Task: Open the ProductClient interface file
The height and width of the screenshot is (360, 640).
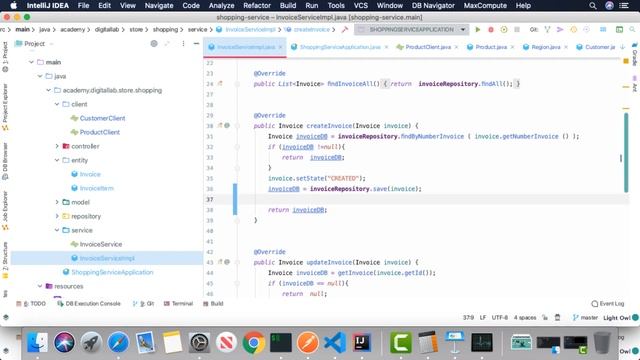Action: (x=100, y=132)
